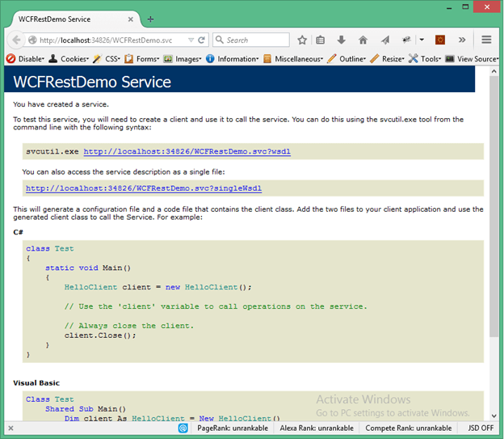Maximize the browser window
Image resolution: width=504 pixels, height=439 pixels.
(x=465, y=6)
